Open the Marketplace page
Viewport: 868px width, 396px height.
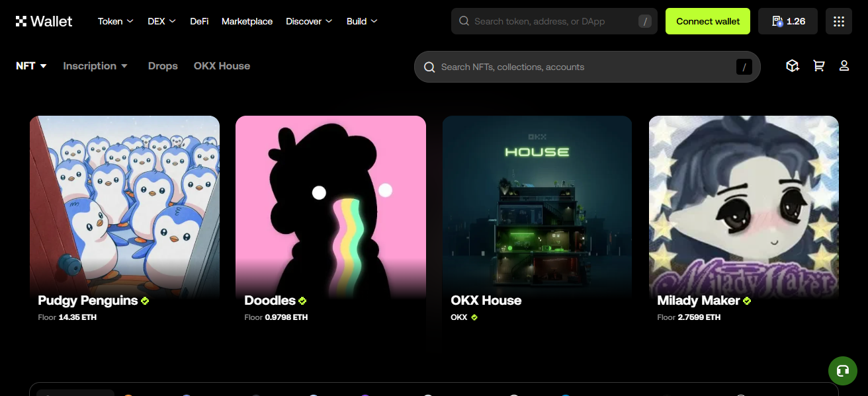pos(247,21)
